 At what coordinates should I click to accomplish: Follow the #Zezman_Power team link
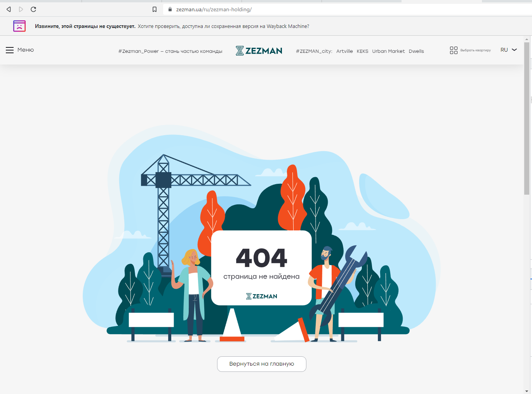coord(170,51)
